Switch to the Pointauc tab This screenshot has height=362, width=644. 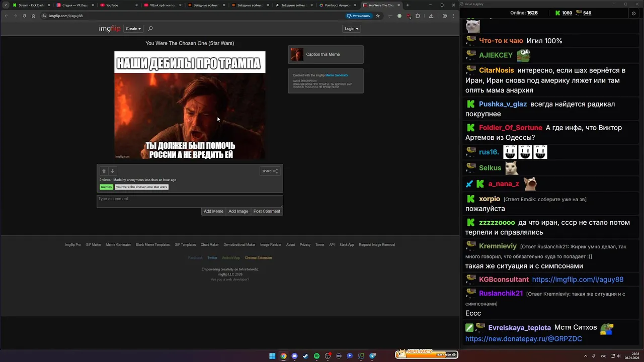pyautogui.click(x=337, y=5)
